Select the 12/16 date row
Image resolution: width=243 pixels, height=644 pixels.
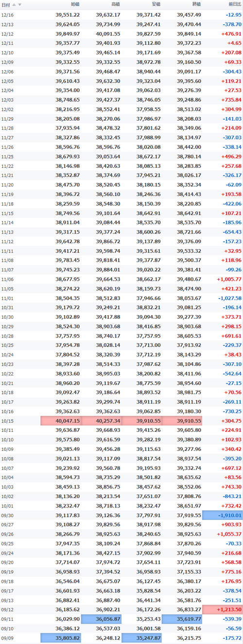point(121,15)
